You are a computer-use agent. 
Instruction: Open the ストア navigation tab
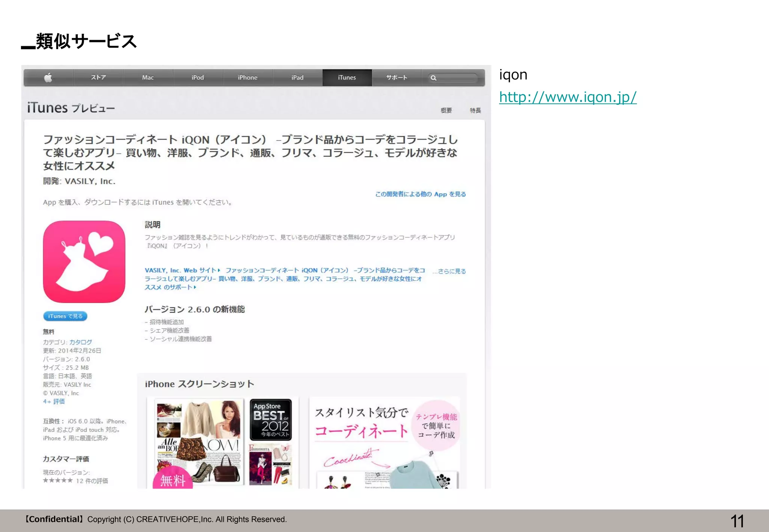pyautogui.click(x=98, y=78)
